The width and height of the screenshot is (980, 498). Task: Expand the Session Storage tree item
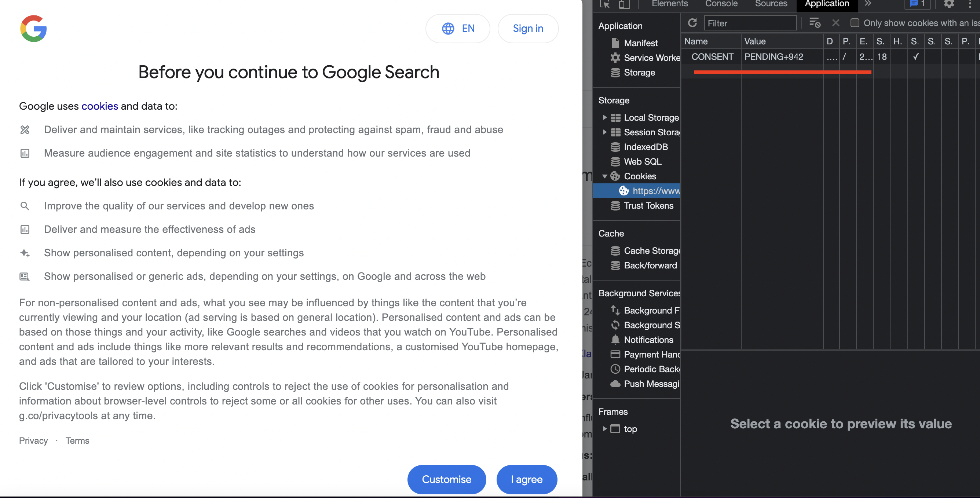coord(604,132)
